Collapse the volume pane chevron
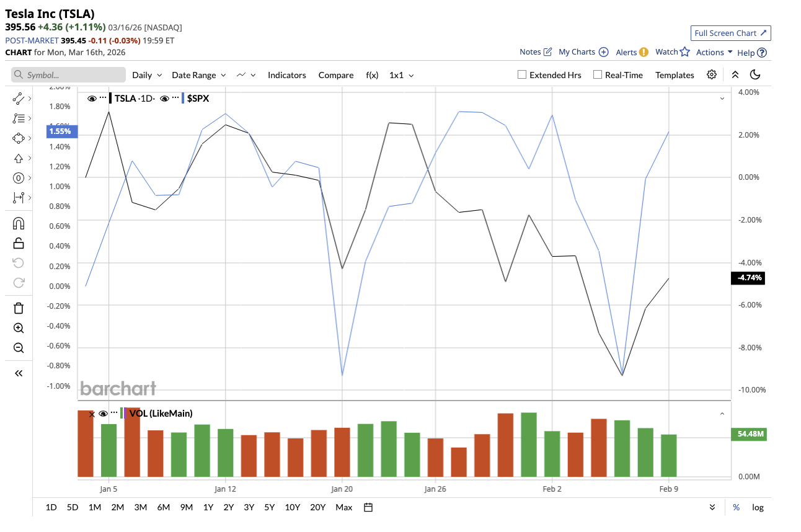Image resolution: width=801 pixels, height=532 pixels. [722, 414]
